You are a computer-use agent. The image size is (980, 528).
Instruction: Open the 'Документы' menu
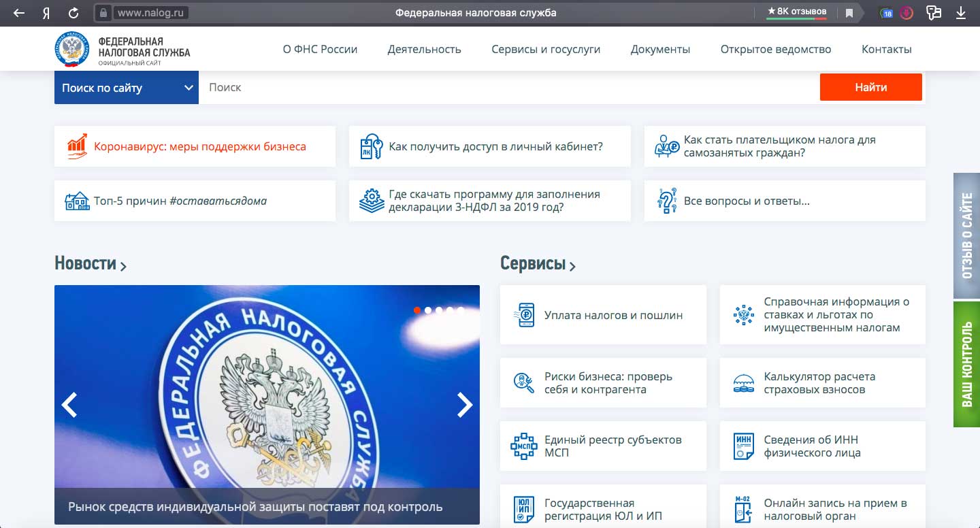pos(660,49)
